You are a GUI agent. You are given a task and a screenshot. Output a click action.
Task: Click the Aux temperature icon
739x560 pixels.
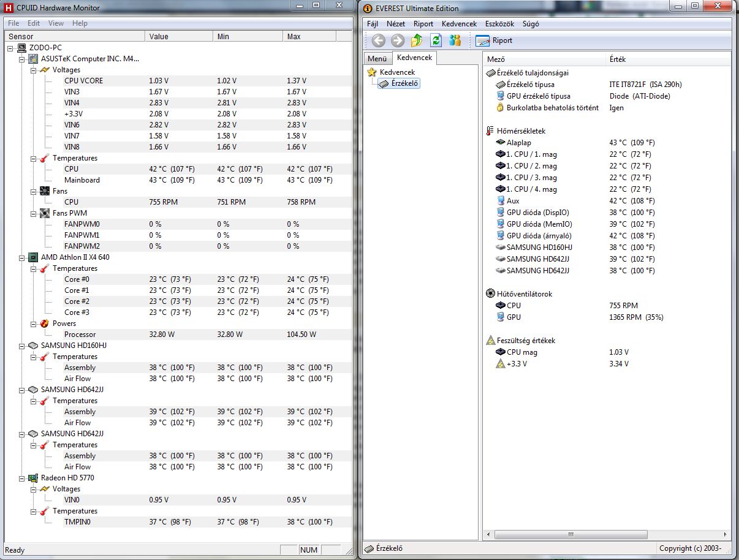pyautogui.click(x=500, y=201)
